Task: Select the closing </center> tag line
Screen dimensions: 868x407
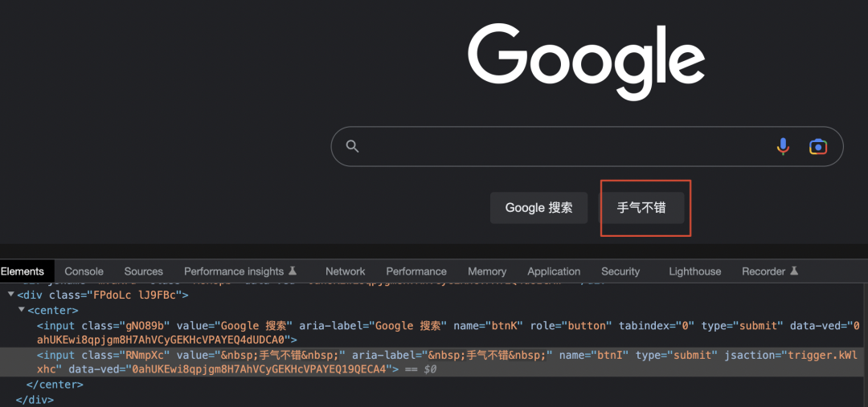Action: click(55, 384)
